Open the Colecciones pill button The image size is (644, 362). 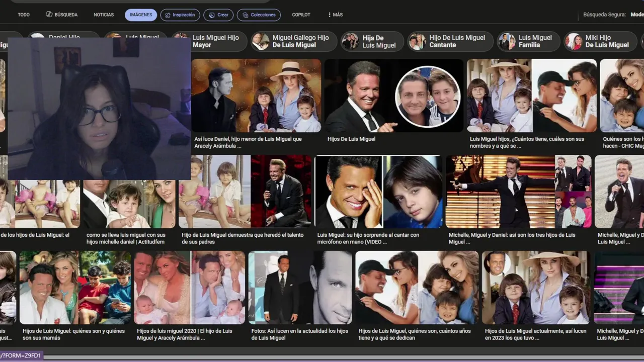(x=259, y=15)
